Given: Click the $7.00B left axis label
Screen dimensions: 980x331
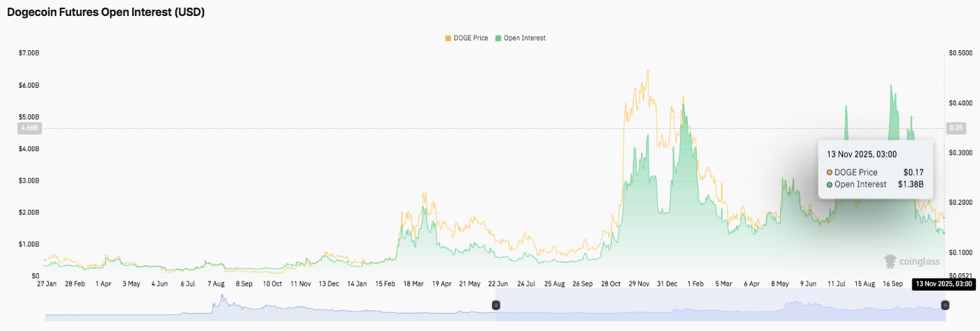Looking at the screenshot, I should coord(29,53).
